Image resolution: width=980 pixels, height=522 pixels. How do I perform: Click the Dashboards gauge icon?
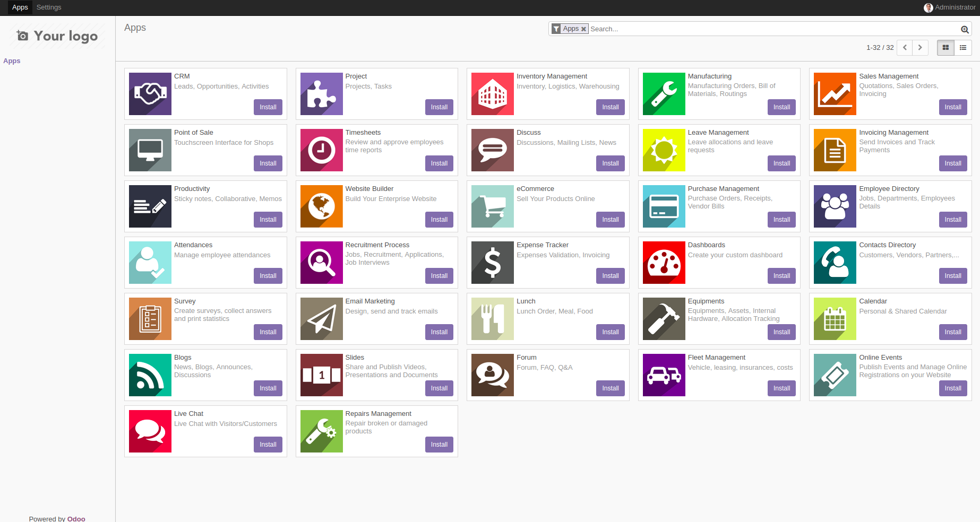(664, 263)
